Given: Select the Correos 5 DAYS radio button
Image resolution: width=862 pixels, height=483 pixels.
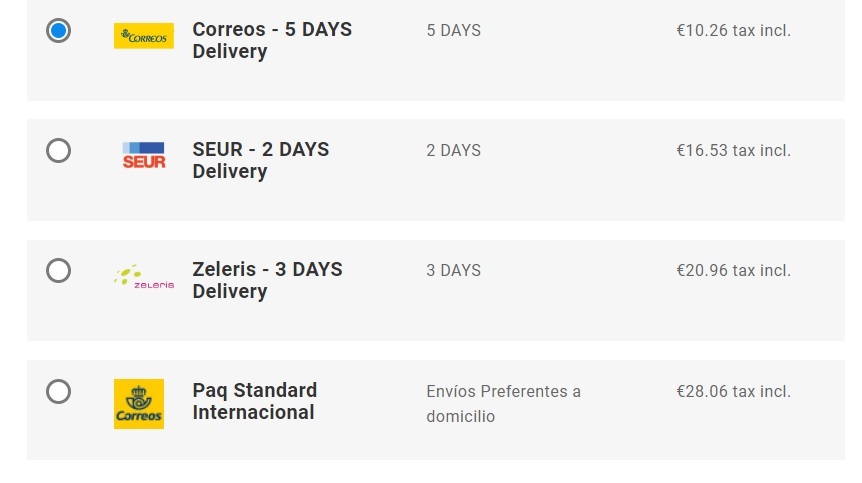Looking at the screenshot, I should tap(58, 30).
